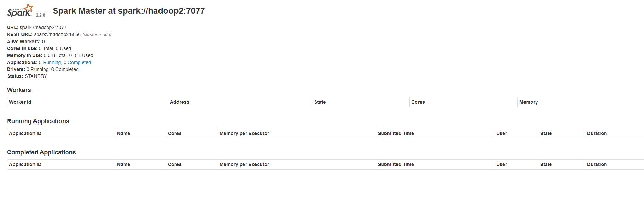Sort Running Applications by Name header
Screen dimensions: 644x199
(x=124, y=133)
